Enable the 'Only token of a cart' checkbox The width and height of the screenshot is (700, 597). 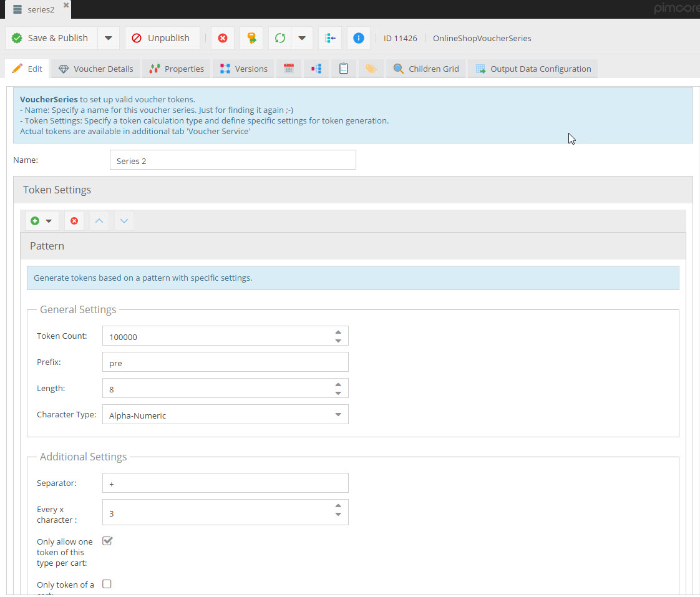107,584
